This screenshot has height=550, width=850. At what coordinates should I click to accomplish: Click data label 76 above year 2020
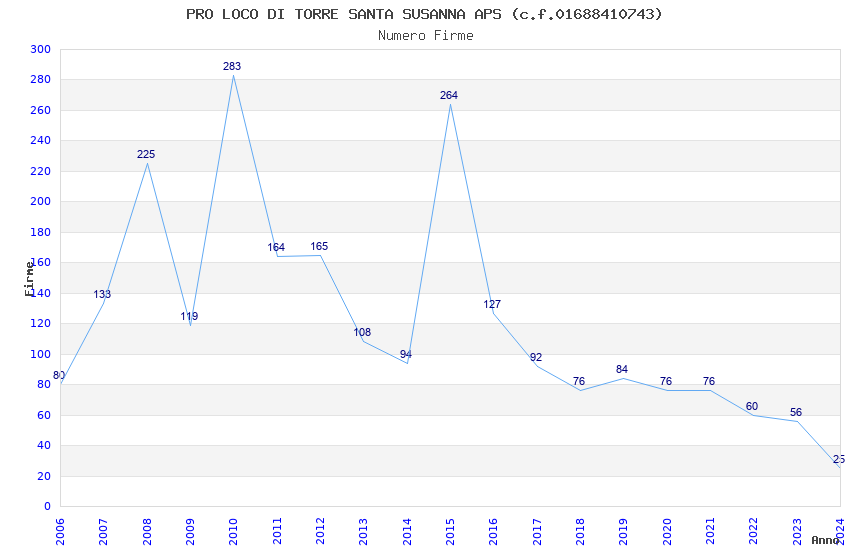[x=666, y=381]
